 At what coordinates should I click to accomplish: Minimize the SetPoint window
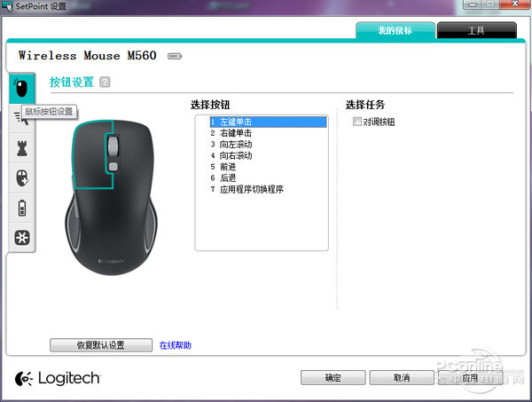tap(473, 4)
